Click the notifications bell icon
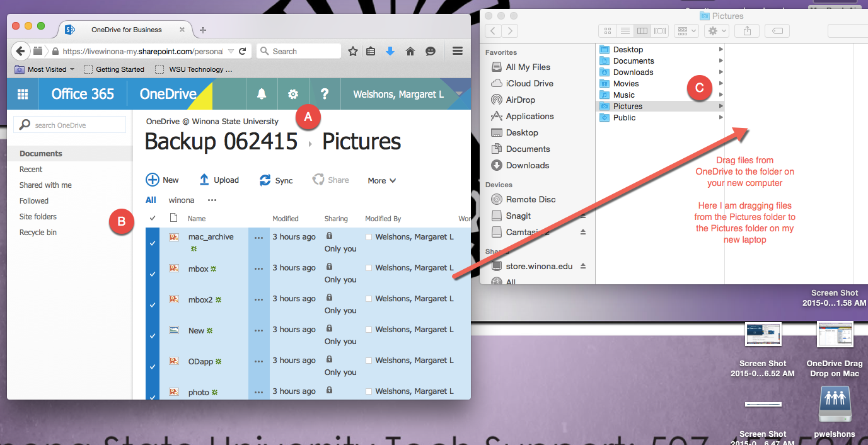 (262, 94)
